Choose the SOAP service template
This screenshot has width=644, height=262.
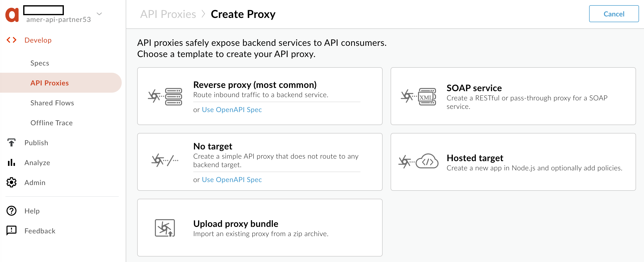[513, 96]
